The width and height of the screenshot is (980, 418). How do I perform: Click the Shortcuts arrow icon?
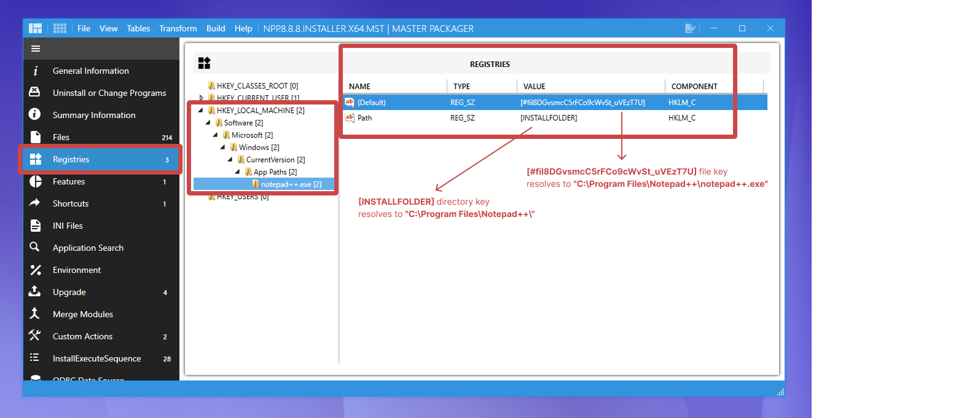(x=35, y=203)
